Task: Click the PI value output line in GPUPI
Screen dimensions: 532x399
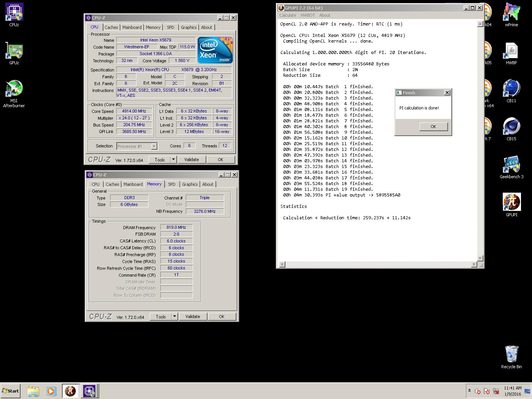Action: coord(342,195)
